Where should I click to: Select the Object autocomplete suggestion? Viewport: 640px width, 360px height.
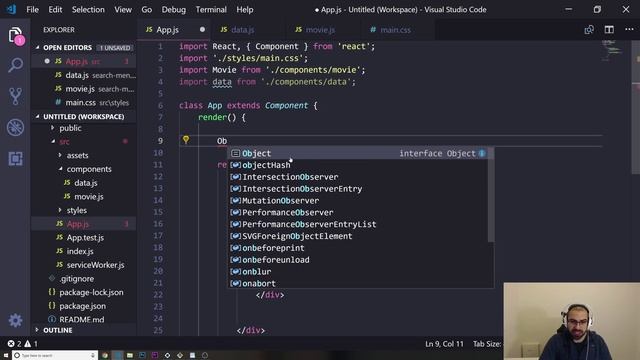[359, 153]
